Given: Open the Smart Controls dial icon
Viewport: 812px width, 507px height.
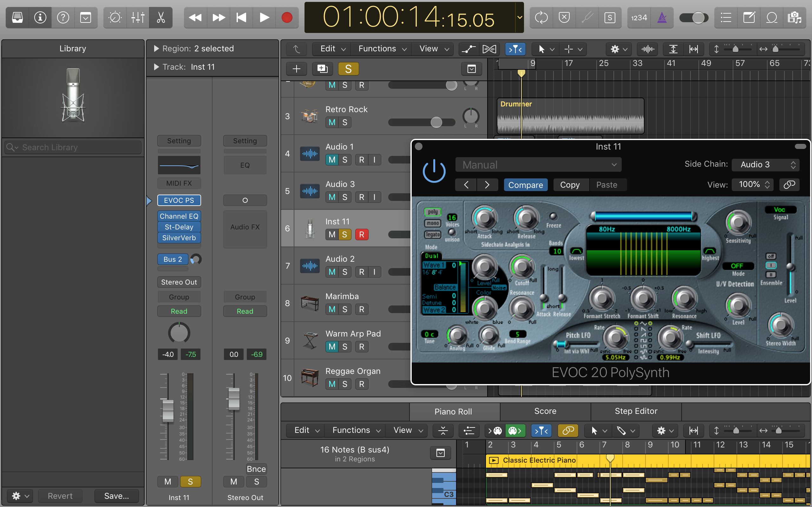Looking at the screenshot, I should point(115,17).
